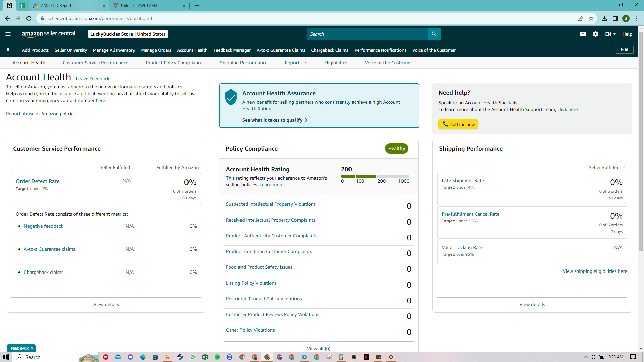Open the Eligibilities tab
The height and width of the screenshot is (362, 644).
[336, 63]
